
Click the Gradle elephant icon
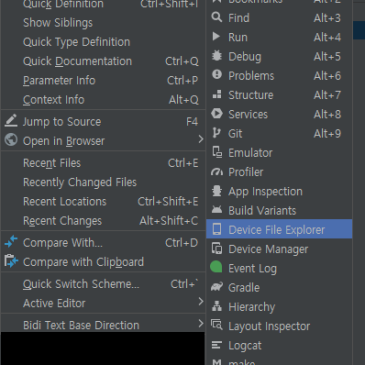click(217, 287)
